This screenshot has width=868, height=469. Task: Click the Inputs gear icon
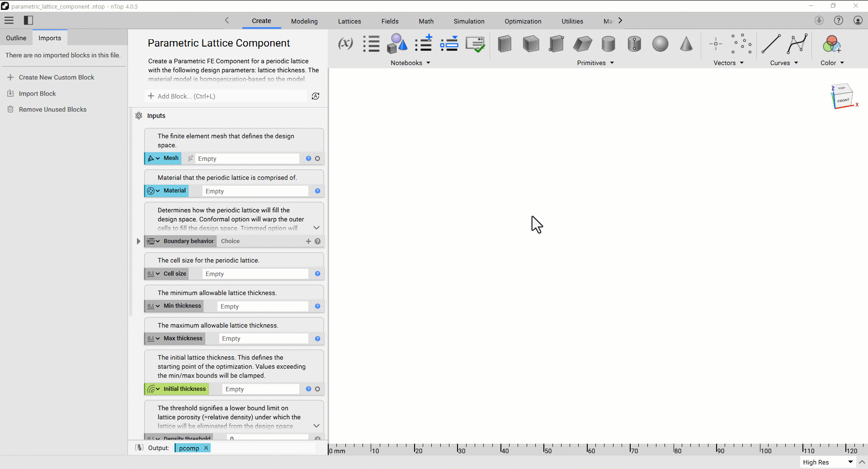point(139,116)
